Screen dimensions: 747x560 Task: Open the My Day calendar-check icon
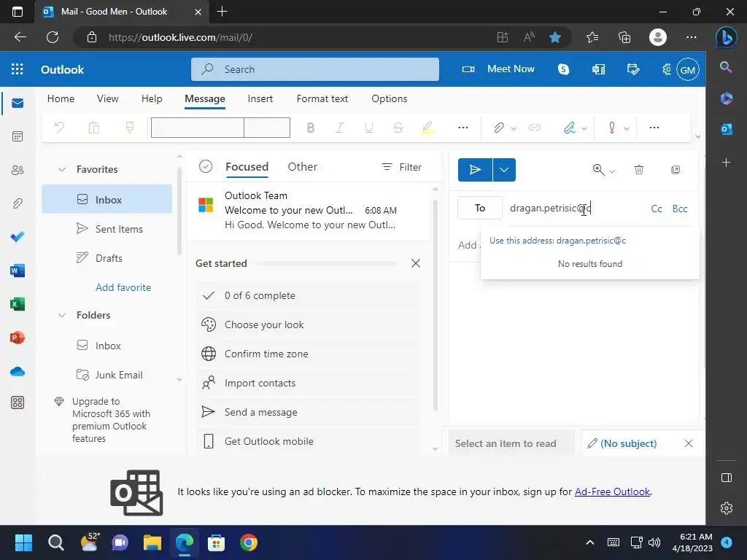633,69
